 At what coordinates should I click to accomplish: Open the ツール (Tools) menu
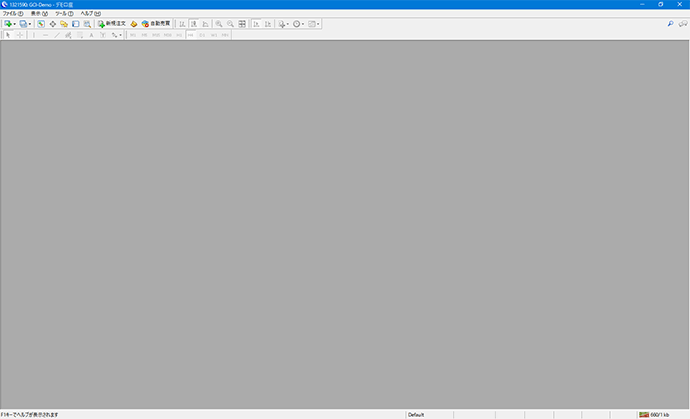65,13
